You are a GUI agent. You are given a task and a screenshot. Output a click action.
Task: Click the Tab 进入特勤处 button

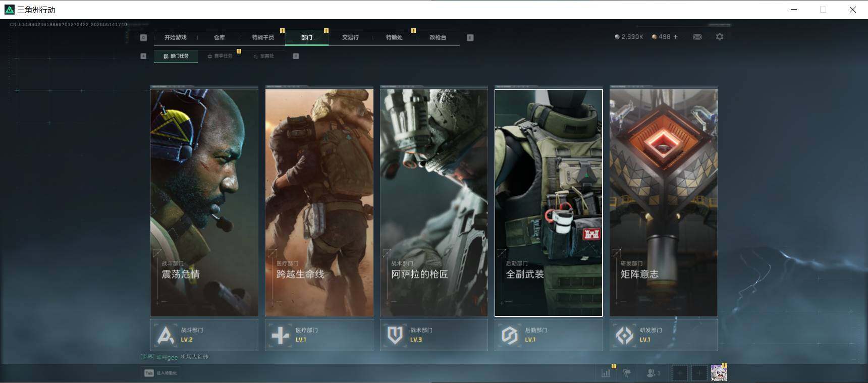pyautogui.click(x=160, y=373)
